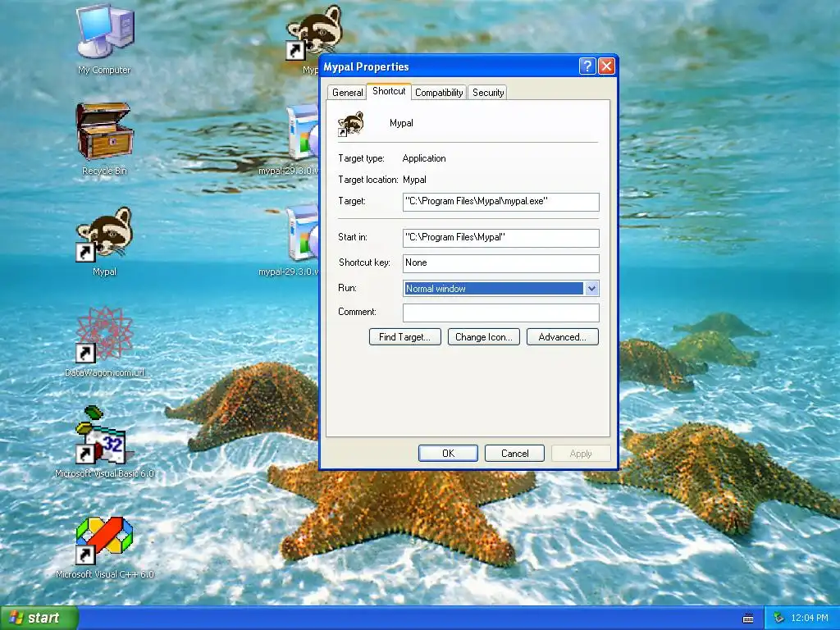Click the keyboard icon in the taskbar
The height and width of the screenshot is (630, 840).
pos(748,619)
